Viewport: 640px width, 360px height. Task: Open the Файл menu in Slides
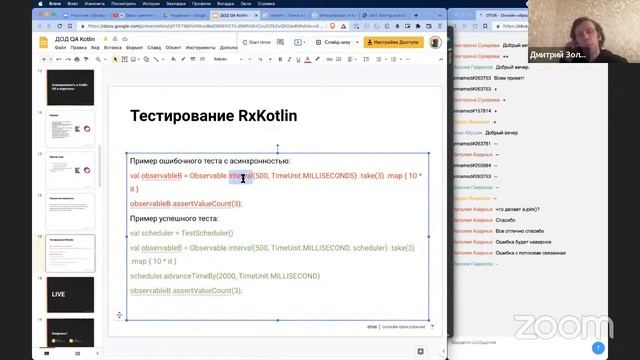(x=60, y=48)
